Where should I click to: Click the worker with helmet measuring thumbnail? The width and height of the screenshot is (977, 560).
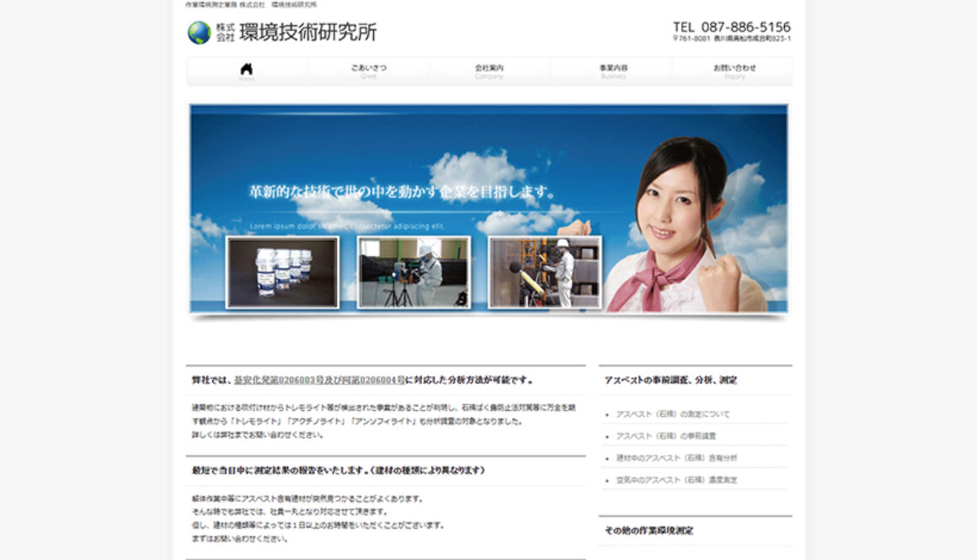coord(545,272)
